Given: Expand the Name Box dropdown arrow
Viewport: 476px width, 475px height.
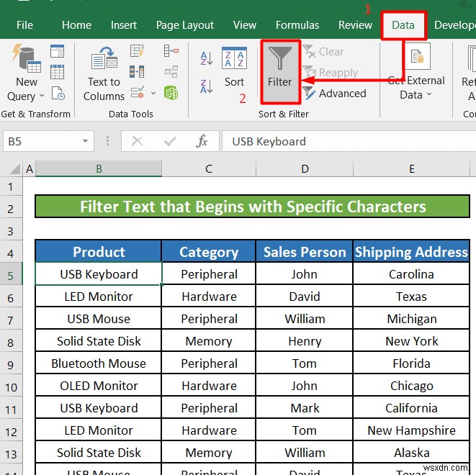Looking at the screenshot, I should point(85,141).
